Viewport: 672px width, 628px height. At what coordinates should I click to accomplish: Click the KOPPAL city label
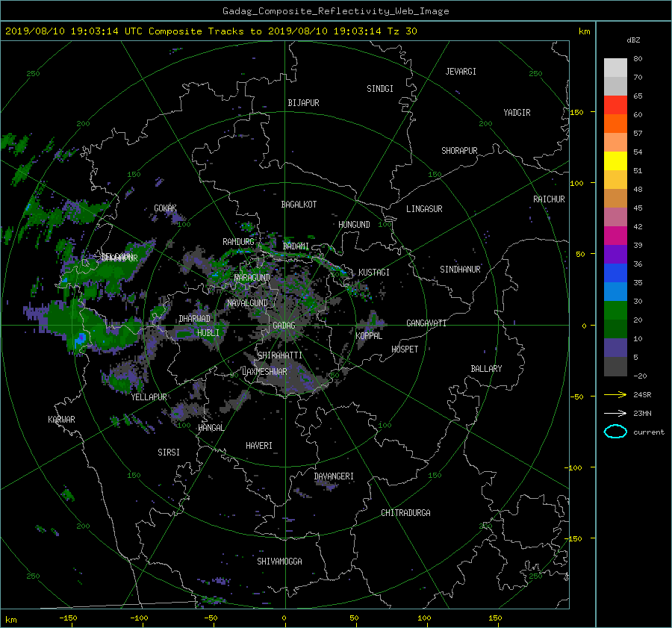[369, 335]
